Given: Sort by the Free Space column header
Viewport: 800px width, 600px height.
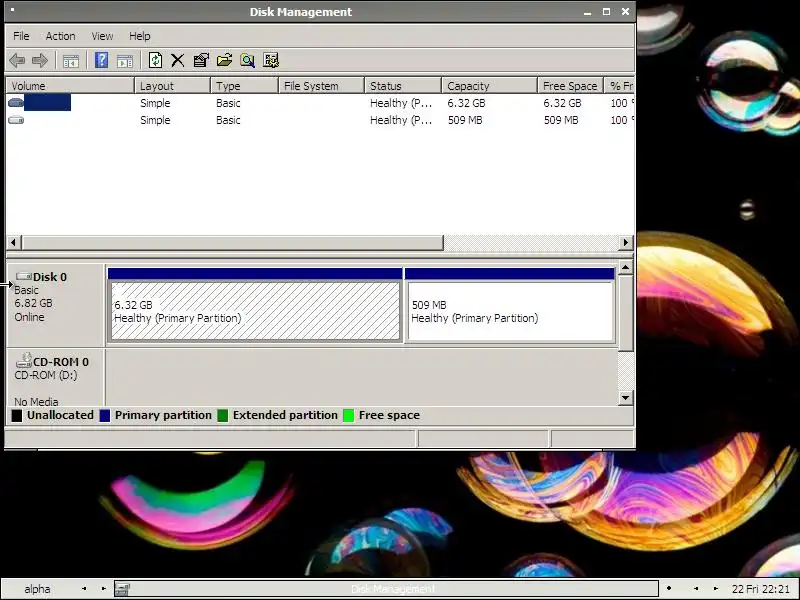Looking at the screenshot, I should pyautogui.click(x=570, y=86).
